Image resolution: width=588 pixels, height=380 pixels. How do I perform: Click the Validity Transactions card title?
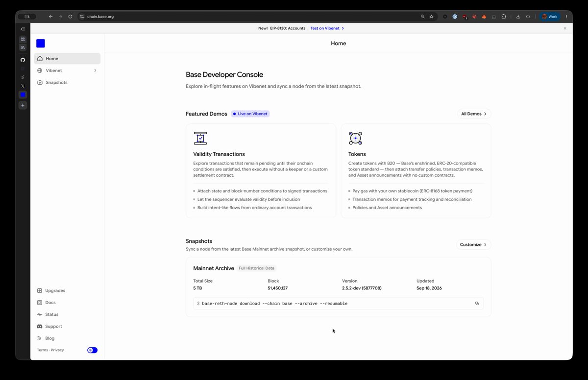[219, 154]
